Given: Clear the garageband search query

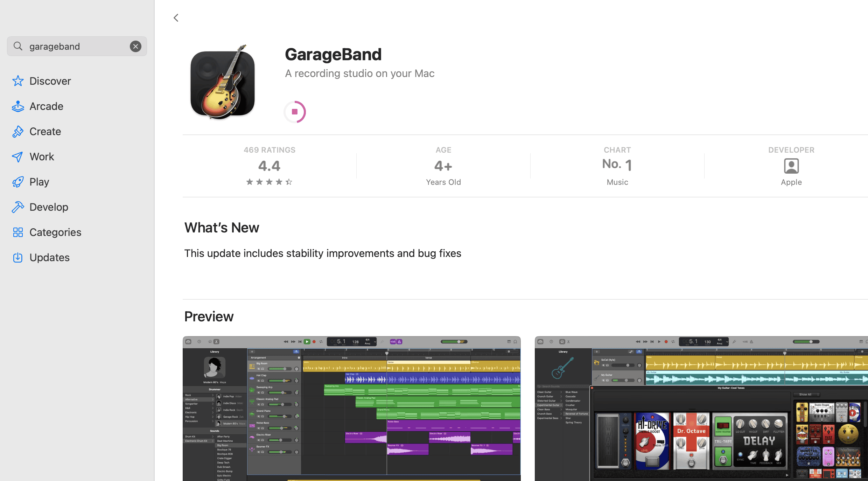Looking at the screenshot, I should click(x=135, y=46).
